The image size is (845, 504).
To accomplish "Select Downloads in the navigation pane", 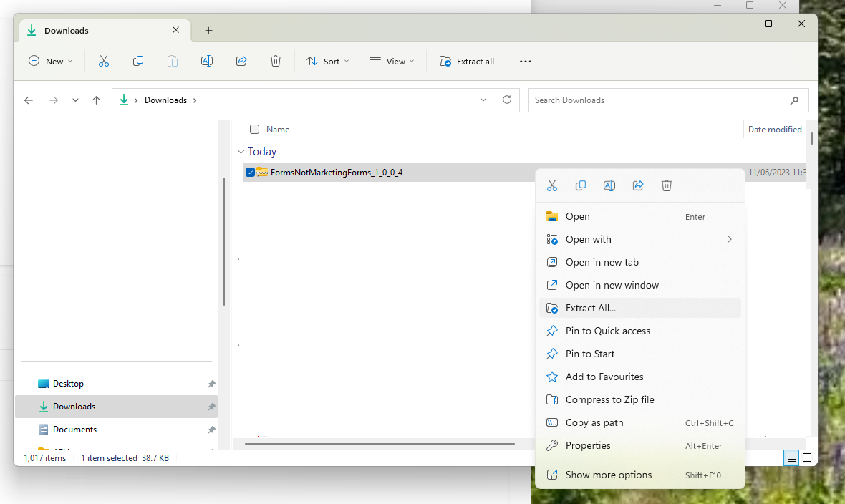I will coord(117,407).
